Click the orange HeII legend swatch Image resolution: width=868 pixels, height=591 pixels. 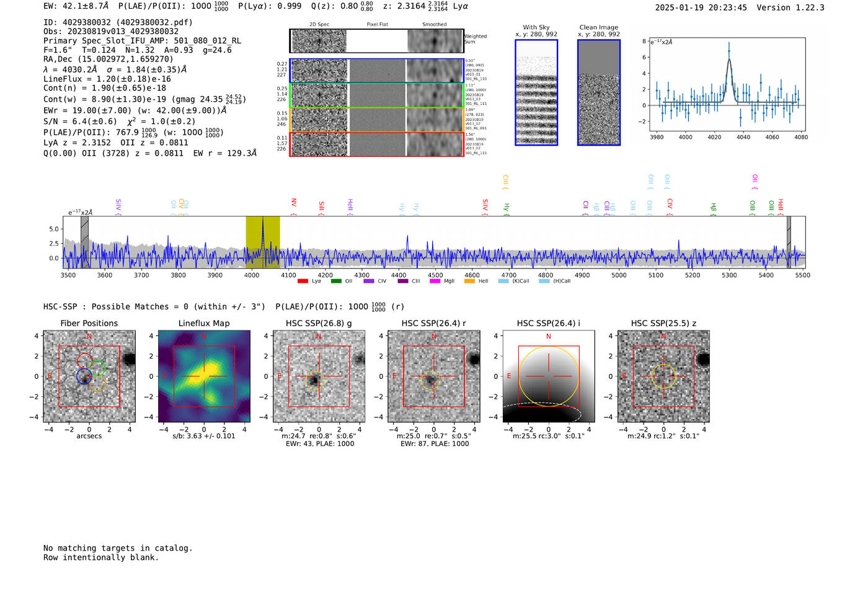tap(469, 281)
